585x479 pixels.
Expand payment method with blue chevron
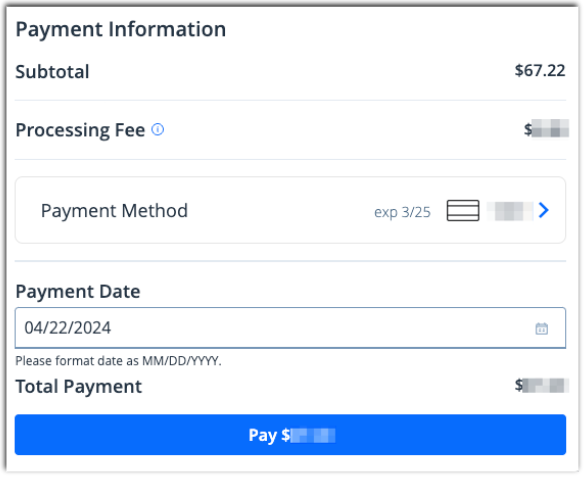click(544, 210)
